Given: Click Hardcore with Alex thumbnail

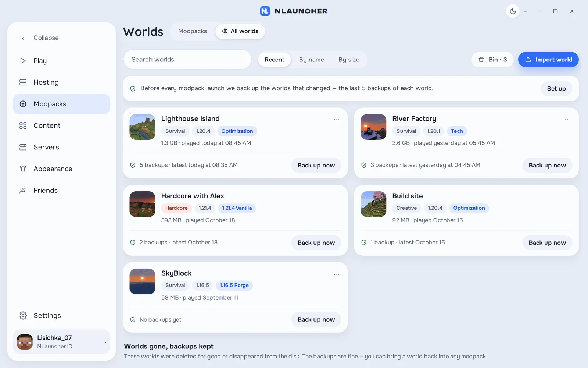Looking at the screenshot, I should pos(142,204).
